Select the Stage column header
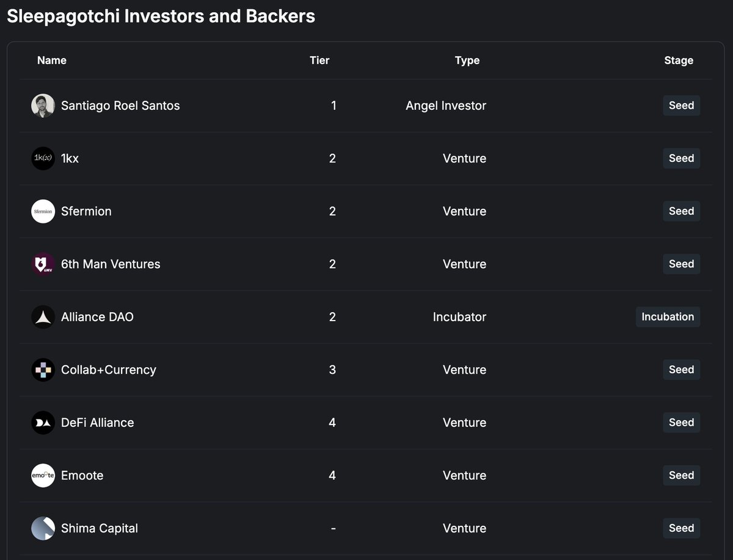 (679, 60)
